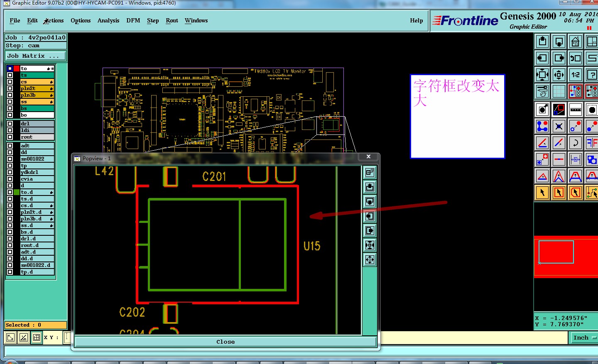The width and height of the screenshot is (598, 364).
Task: Click the plain black arrow select icon
Action: pos(542,193)
